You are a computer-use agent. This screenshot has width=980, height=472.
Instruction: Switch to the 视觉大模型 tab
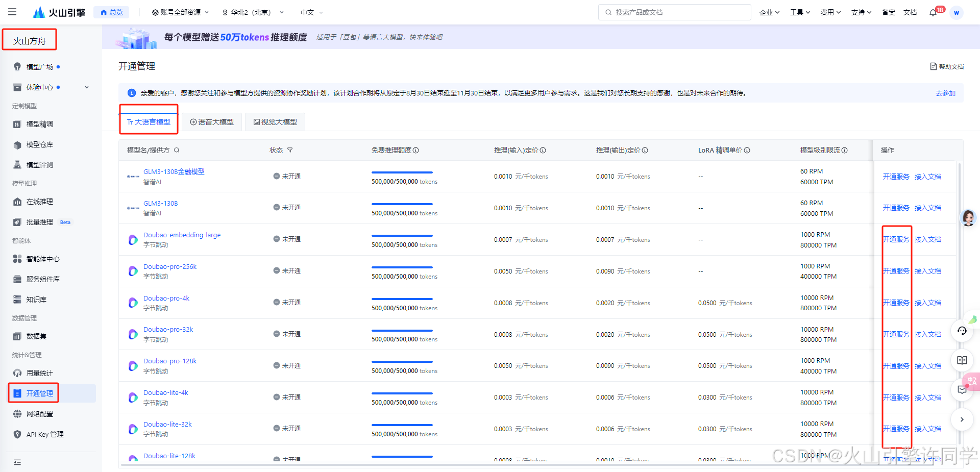coord(275,122)
